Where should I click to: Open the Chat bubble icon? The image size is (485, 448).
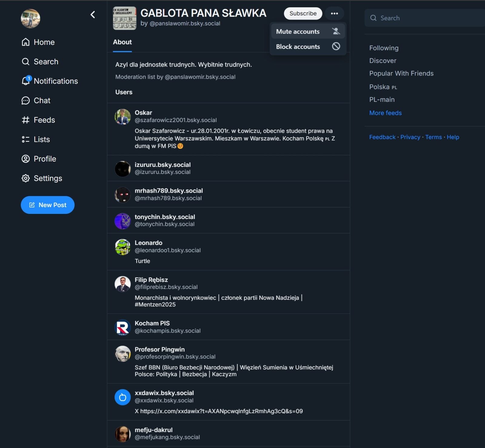[26, 101]
